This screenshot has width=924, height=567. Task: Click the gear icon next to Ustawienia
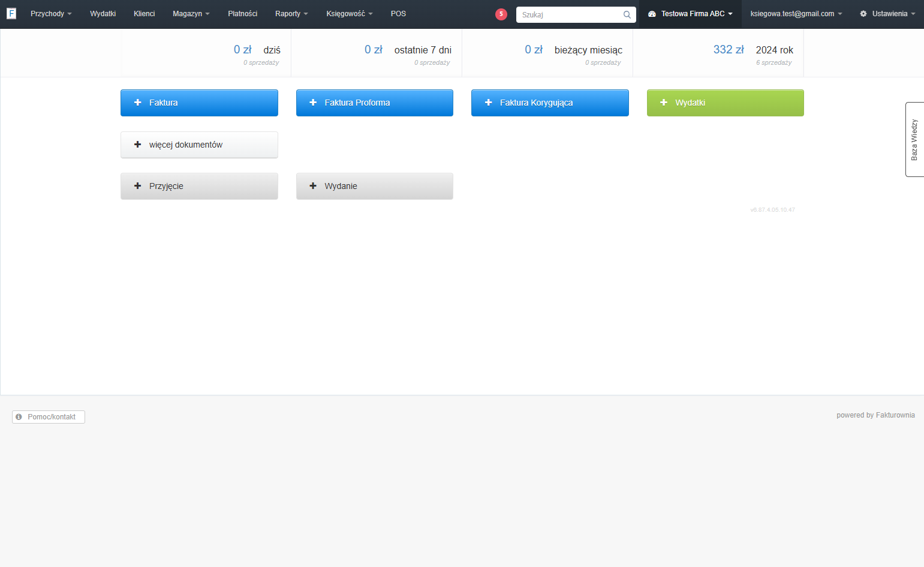pyautogui.click(x=863, y=14)
